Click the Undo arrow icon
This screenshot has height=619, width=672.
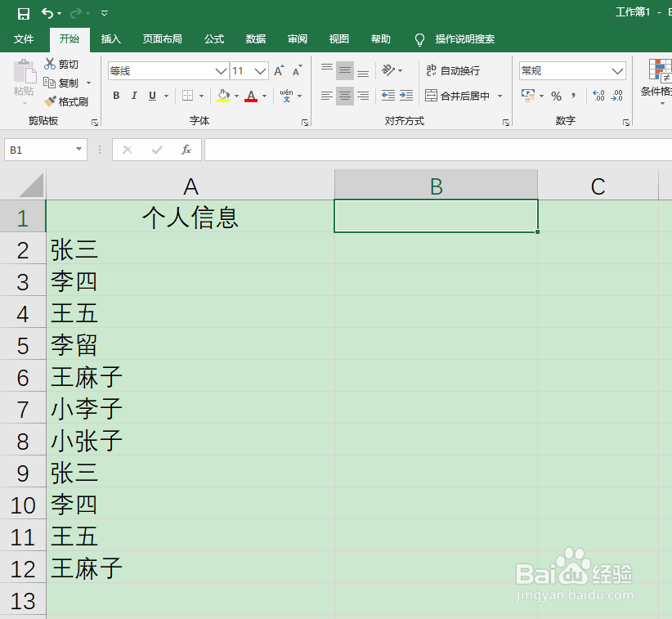tap(47, 13)
